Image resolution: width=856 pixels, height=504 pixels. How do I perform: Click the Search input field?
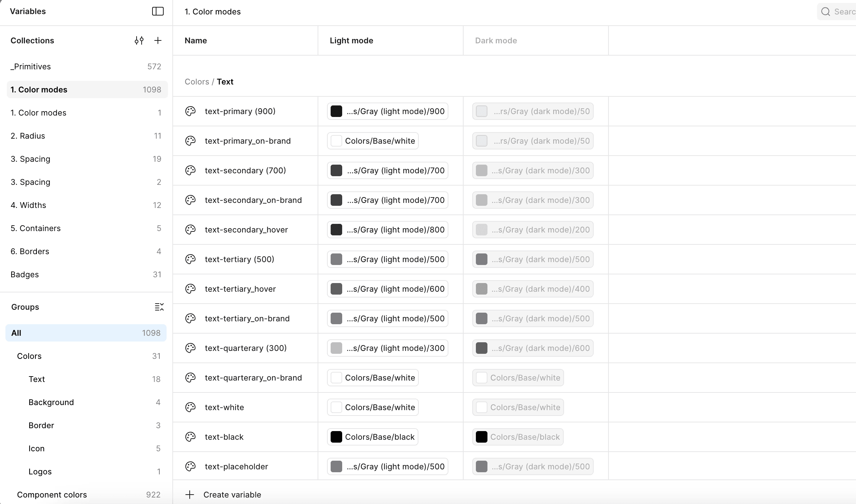click(x=844, y=12)
